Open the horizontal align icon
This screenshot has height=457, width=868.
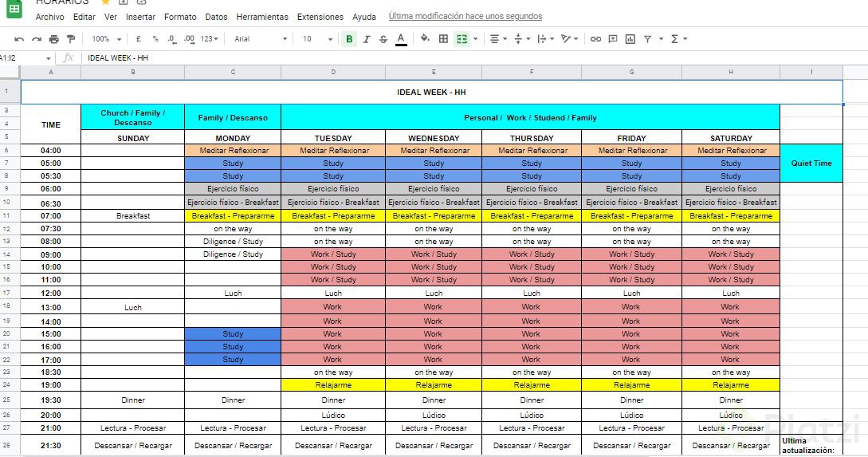[x=494, y=39]
